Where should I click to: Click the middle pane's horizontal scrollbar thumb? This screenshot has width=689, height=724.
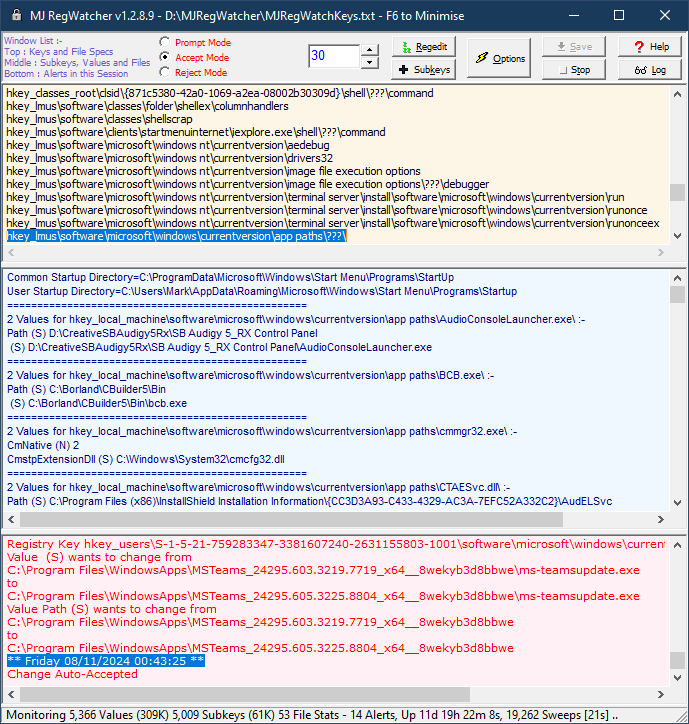(291, 519)
